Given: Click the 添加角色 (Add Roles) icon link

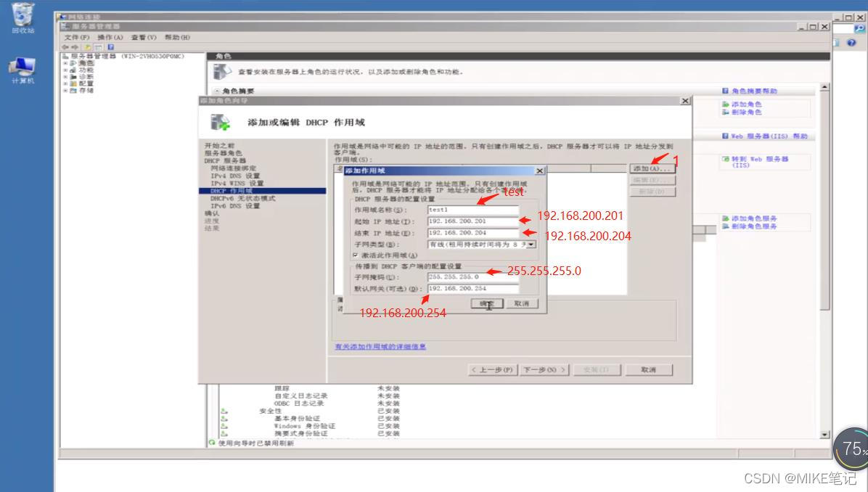Looking at the screenshot, I should coord(725,104).
